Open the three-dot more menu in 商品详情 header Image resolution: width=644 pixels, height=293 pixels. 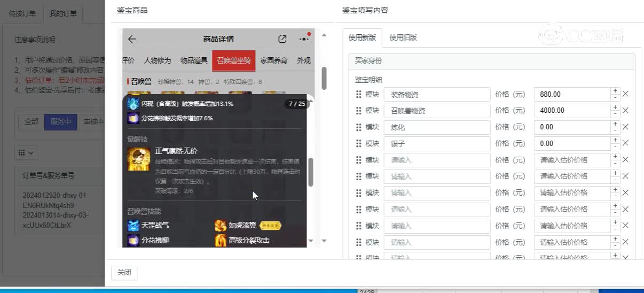(x=304, y=38)
